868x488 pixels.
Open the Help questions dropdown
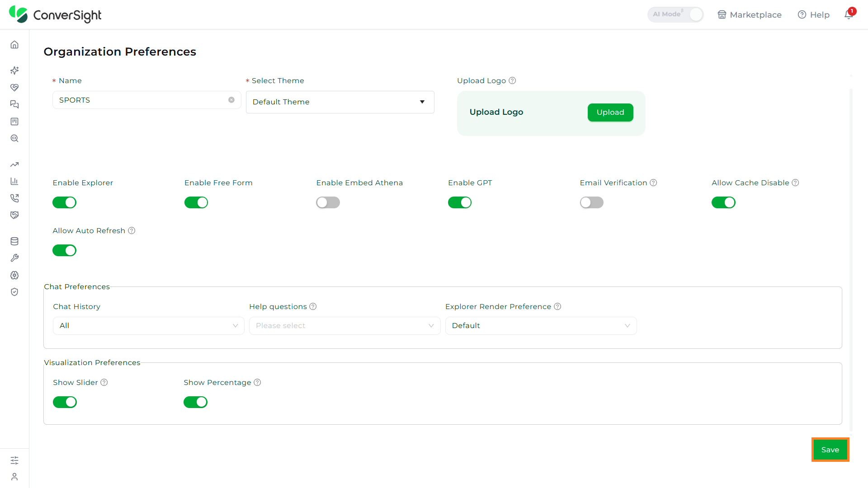point(345,326)
